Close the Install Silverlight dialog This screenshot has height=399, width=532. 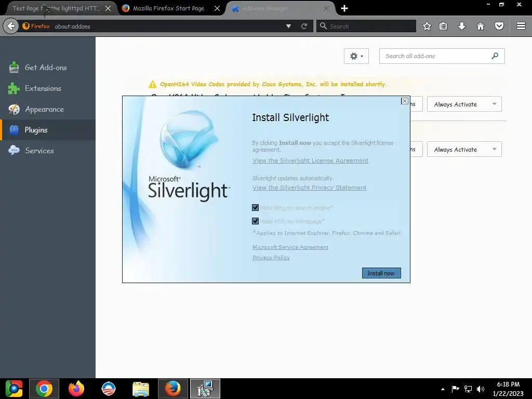(x=404, y=101)
